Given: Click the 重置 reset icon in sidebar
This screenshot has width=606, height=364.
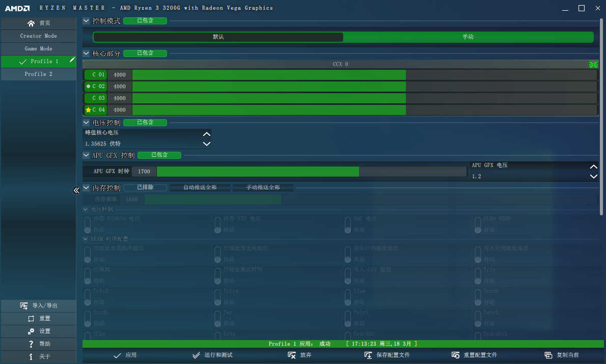Looking at the screenshot, I should tap(31, 319).
